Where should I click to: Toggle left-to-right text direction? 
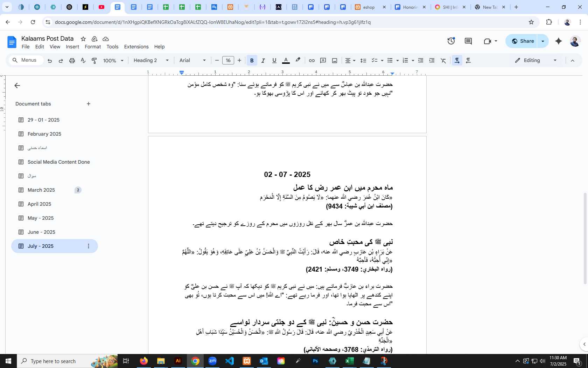457,61
